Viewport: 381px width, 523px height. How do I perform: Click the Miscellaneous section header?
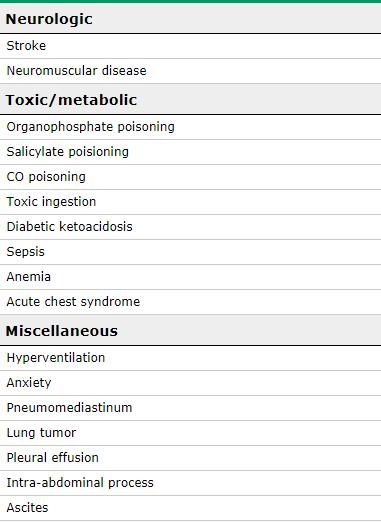tap(190, 331)
